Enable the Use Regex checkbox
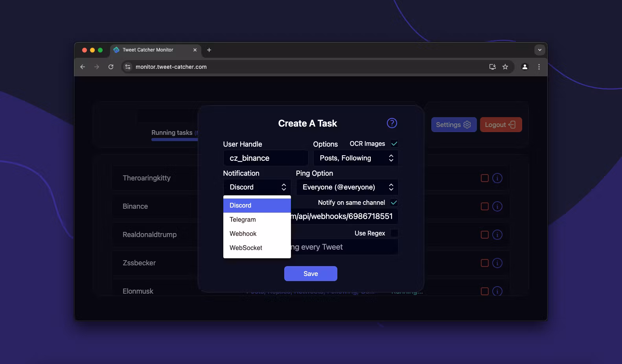This screenshot has height=364, width=622. click(394, 233)
